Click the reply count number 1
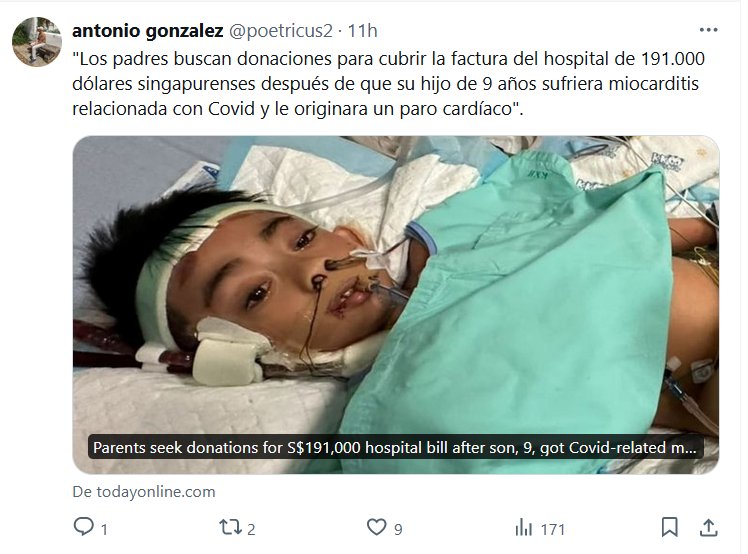748x554 pixels. 104,530
